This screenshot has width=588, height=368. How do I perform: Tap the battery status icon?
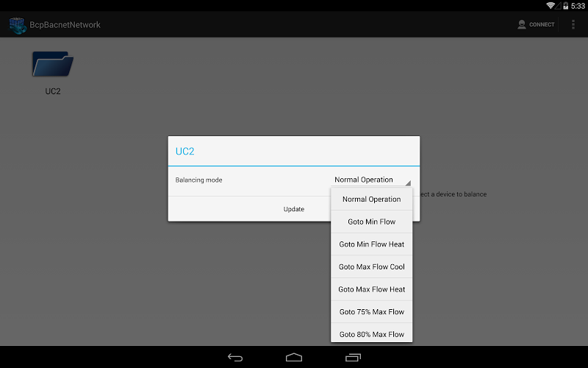coord(565,6)
